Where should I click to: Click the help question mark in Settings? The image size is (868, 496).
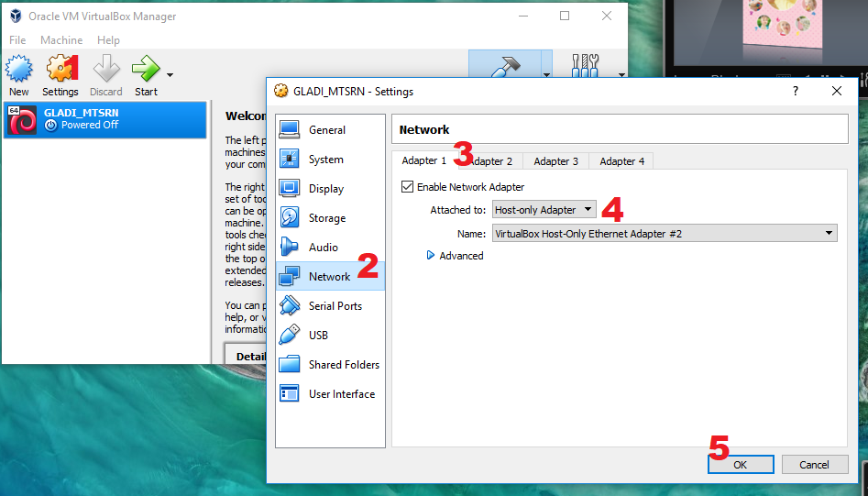796,92
